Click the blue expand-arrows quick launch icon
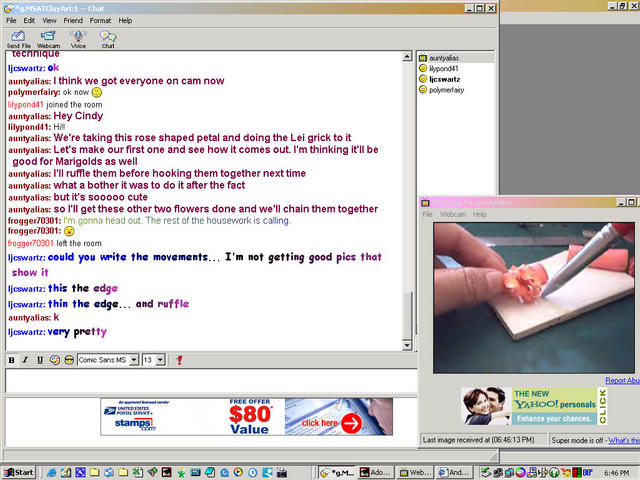The height and width of the screenshot is (480, 640). pos(80,473)
